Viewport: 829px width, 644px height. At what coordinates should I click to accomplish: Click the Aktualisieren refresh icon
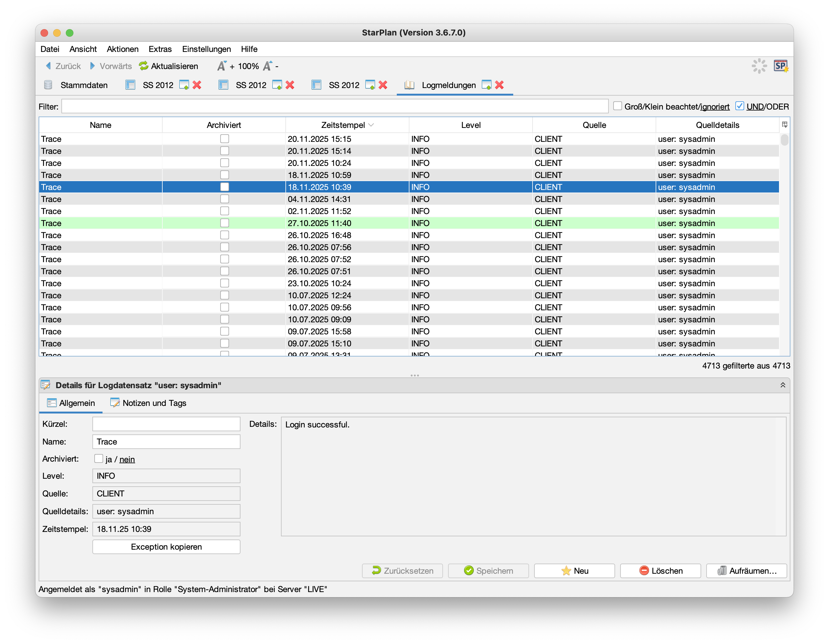click(x=143, y=66)
